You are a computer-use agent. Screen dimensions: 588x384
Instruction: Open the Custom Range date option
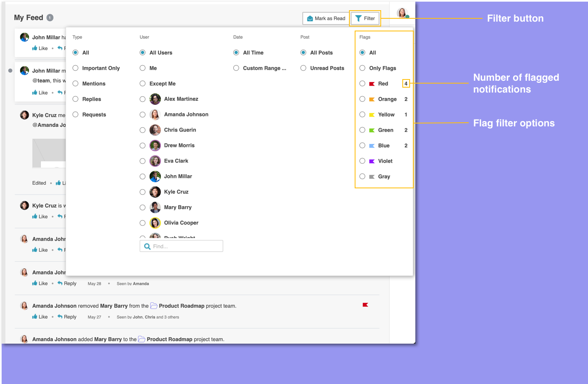coord(236,68)
